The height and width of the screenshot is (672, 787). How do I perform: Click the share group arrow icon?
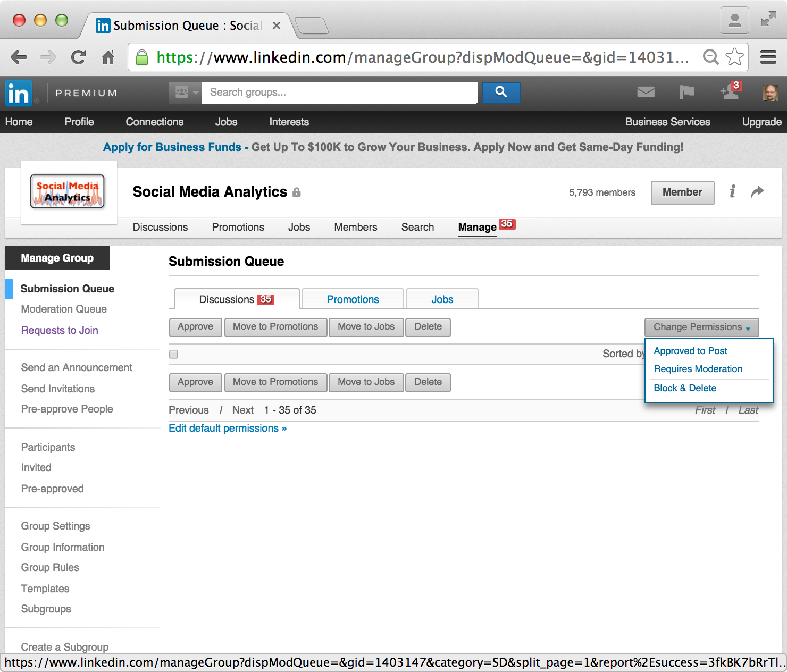(x=757, y=191)
